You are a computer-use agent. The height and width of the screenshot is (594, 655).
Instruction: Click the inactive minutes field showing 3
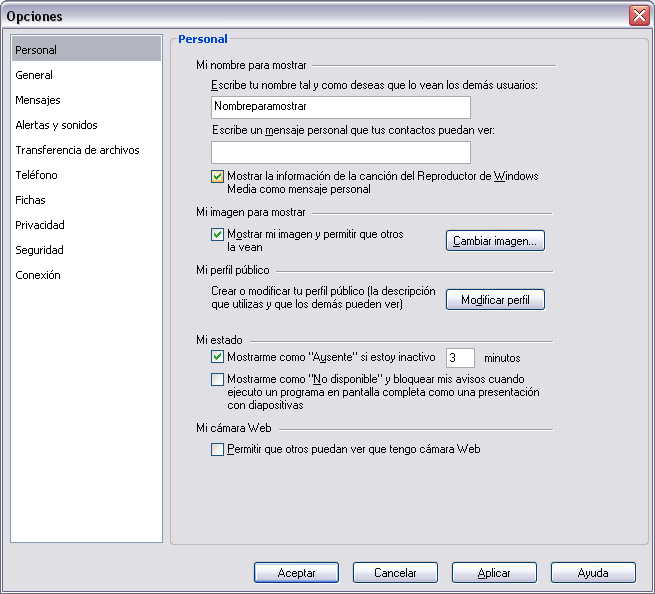460,358
